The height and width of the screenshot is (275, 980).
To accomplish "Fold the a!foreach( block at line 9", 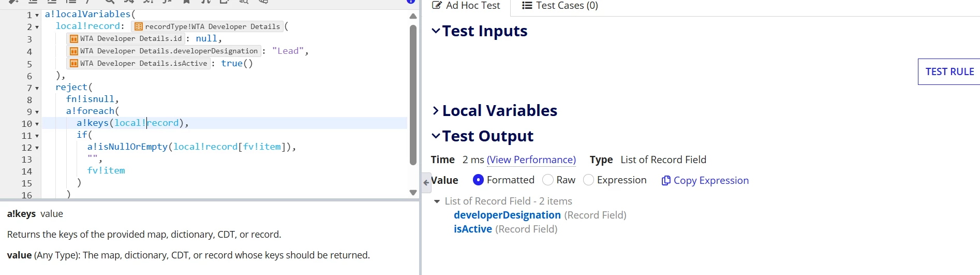I will pyautogui.click(x=37, y=112).
